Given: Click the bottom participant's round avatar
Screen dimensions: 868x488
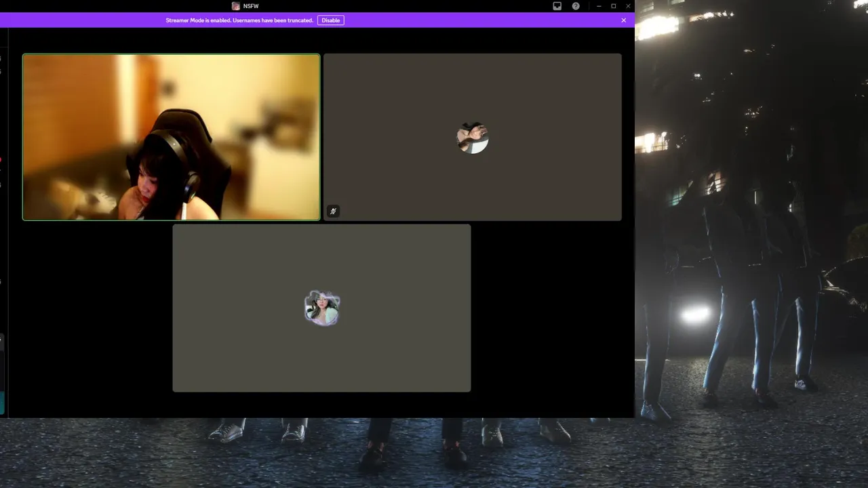Looking at the screenshot, I should tap(322, 308).
